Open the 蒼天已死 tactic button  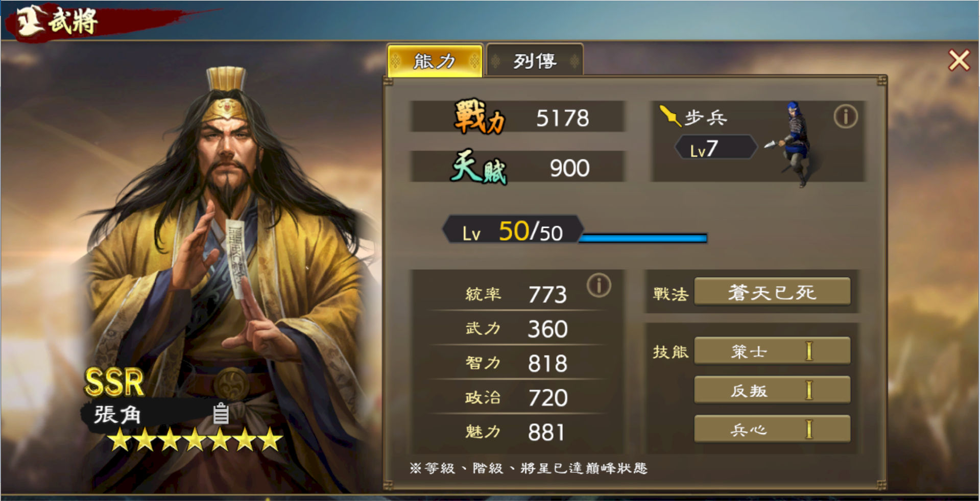[772, 292]
